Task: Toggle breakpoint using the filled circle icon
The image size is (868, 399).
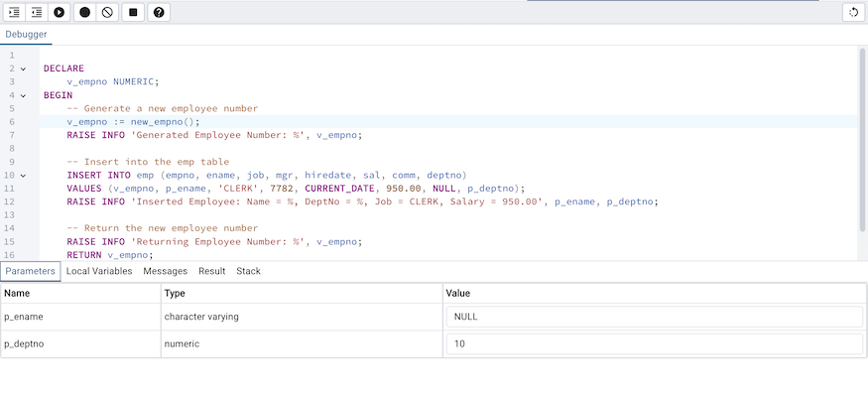Action: pos(84,12)
